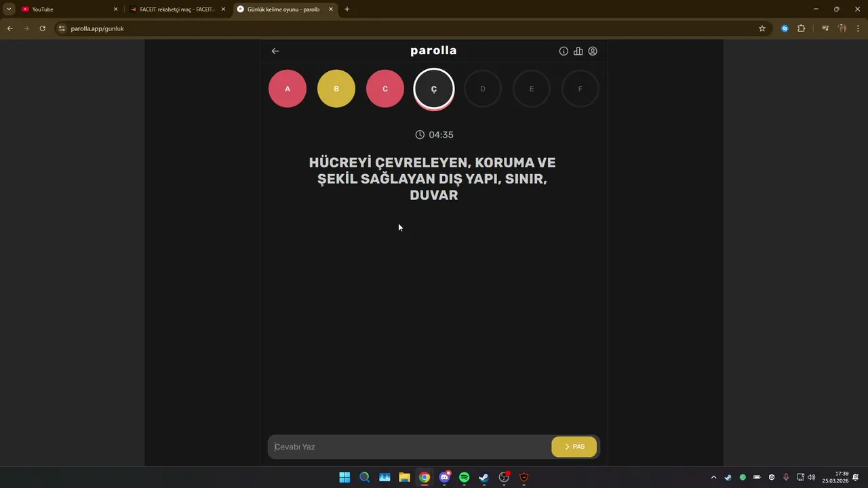The image size is (868, 488).
Task: Open taskbar Search
Action: [x=365, y=477]
